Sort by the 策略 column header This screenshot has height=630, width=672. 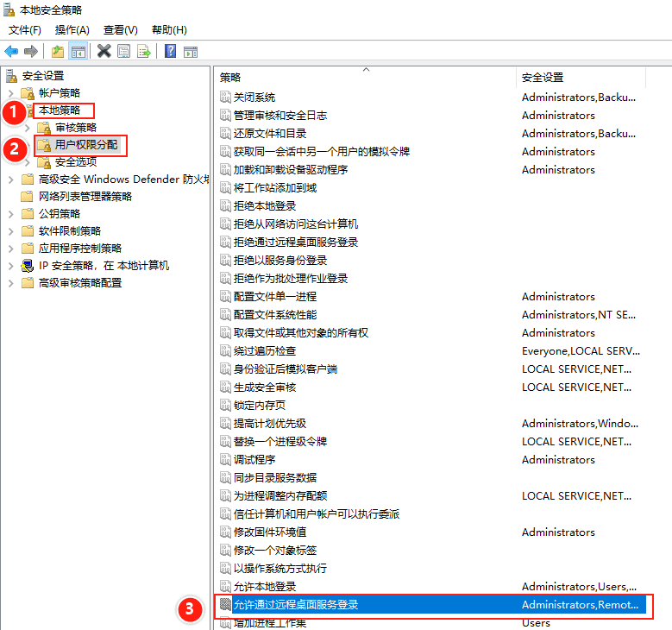366,78
